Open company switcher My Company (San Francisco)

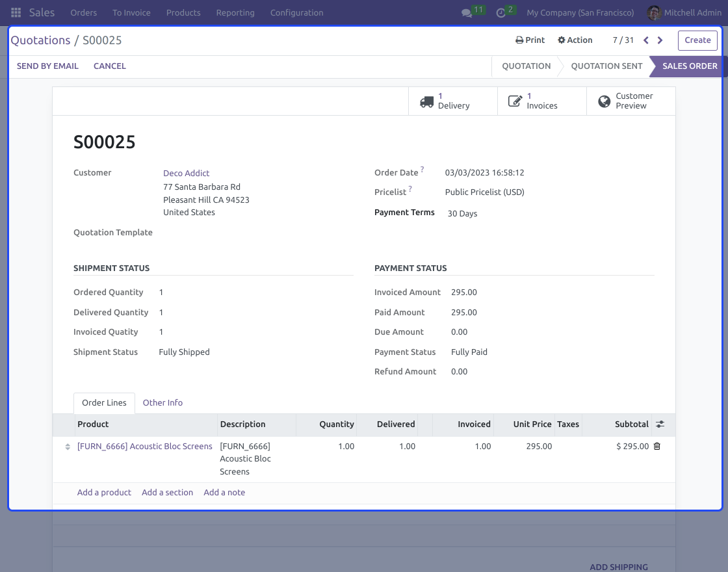tap(580, 13)
